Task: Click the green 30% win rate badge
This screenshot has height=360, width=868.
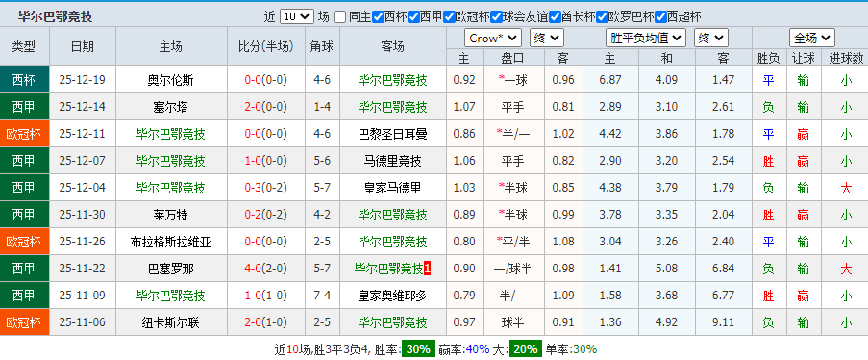Action: tap(418, 348)
